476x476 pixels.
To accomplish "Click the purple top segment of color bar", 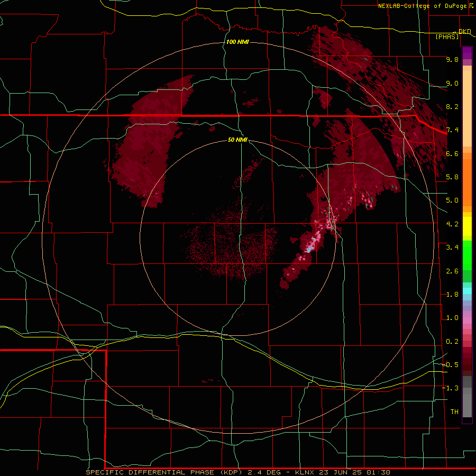I will [x=467, y=53].
